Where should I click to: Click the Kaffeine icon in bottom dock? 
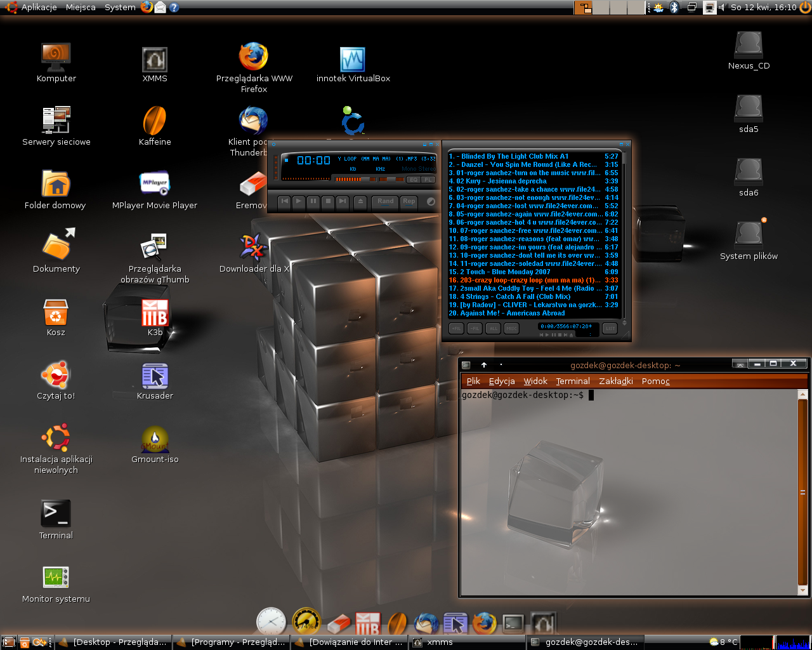pyautogui.click(x=397, y=624)
